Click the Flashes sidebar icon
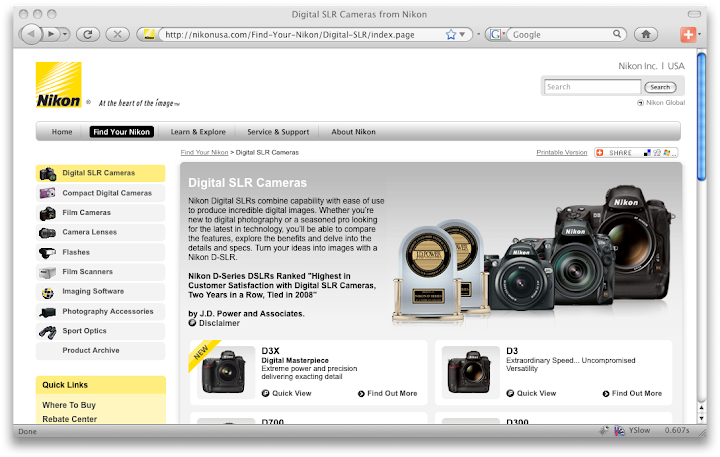The height and width of the screenshot is (457, 720). [47, 253]
